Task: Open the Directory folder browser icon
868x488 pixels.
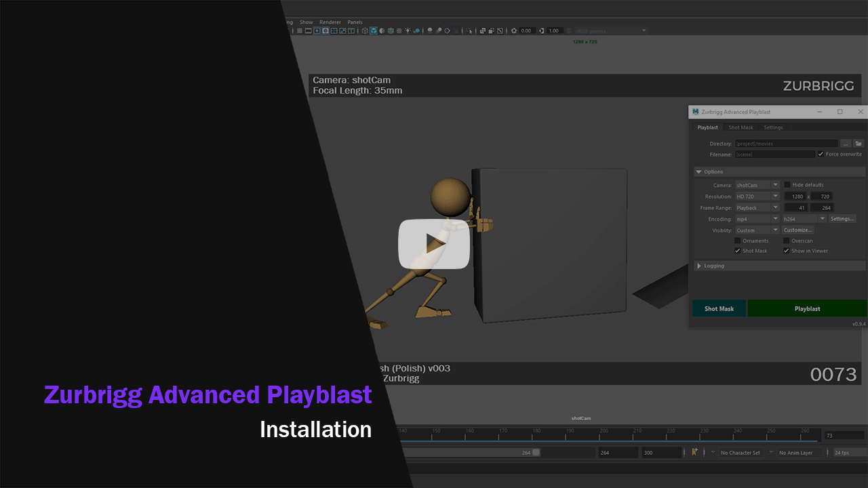Action: pos(859,143)
